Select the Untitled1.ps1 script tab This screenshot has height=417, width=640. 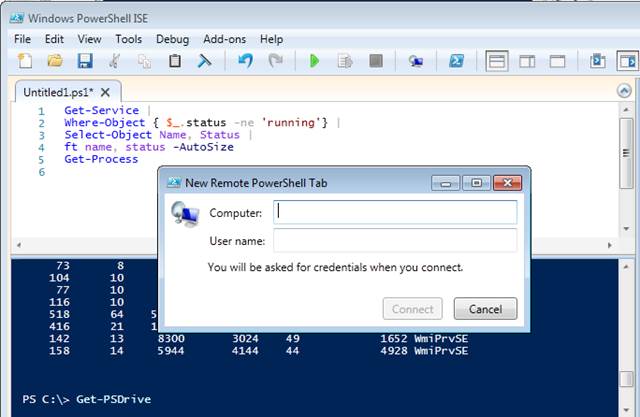pos(58,93)
